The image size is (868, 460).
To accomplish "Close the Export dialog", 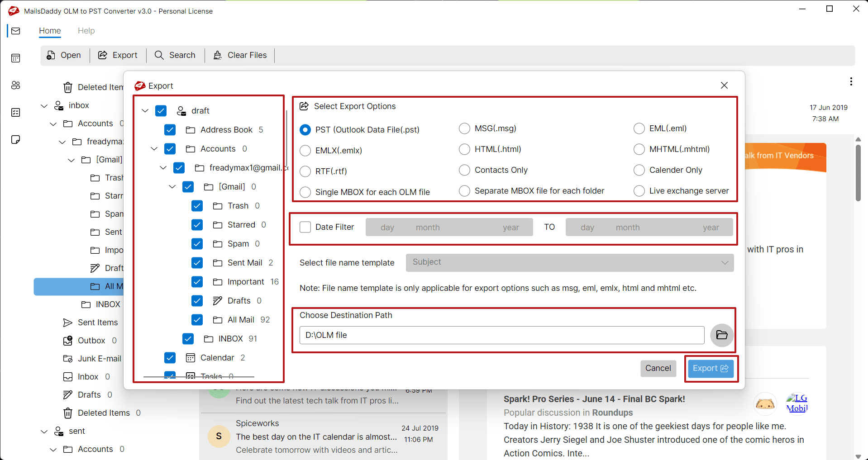I will [724, 85].
